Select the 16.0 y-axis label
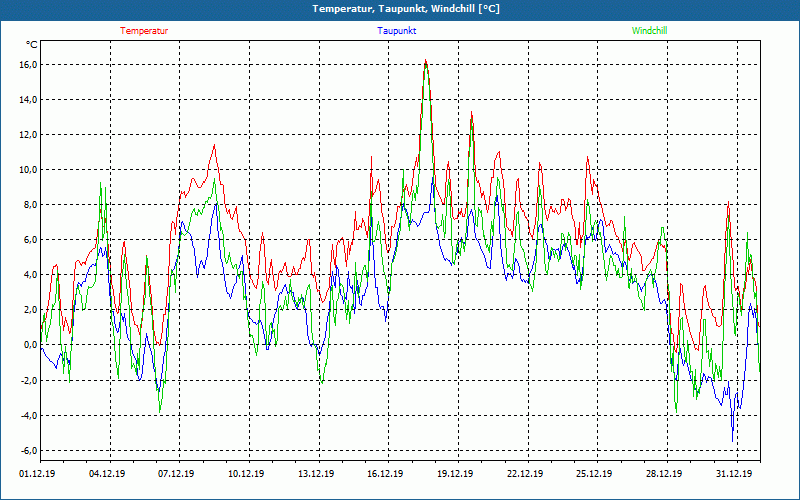This screenshot has width=800, height=500. pyautogui.click(x=27, y=65)
